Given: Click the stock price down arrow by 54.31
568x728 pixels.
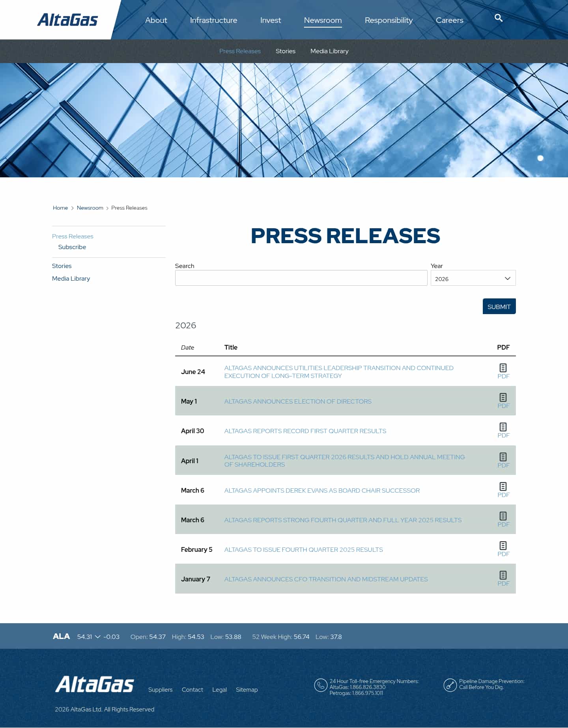Looking at the screenshot, I should tap(98, 637).
